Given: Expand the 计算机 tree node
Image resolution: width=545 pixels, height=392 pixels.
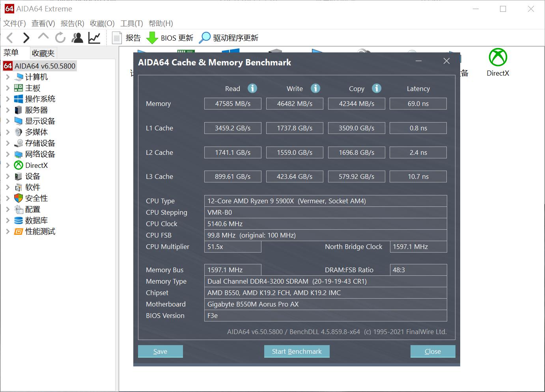Looking at the screenshot, I should tap(7, 77).
